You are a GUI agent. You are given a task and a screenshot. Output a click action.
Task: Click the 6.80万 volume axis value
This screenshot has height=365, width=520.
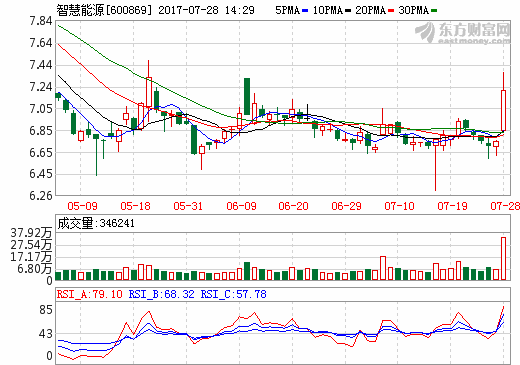(x=35, y=269)
